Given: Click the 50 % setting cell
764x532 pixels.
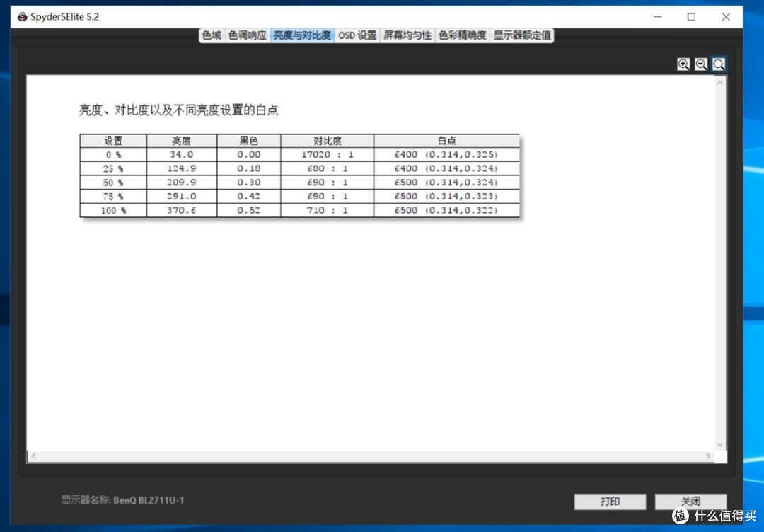Looking at the screenshot, I should coord(113,183).
